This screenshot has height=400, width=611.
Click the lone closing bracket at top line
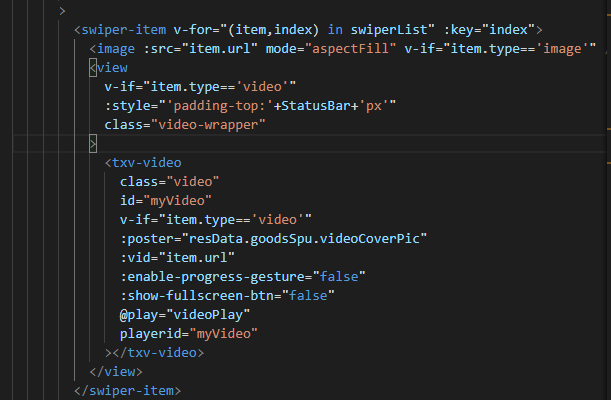point(62,11)
